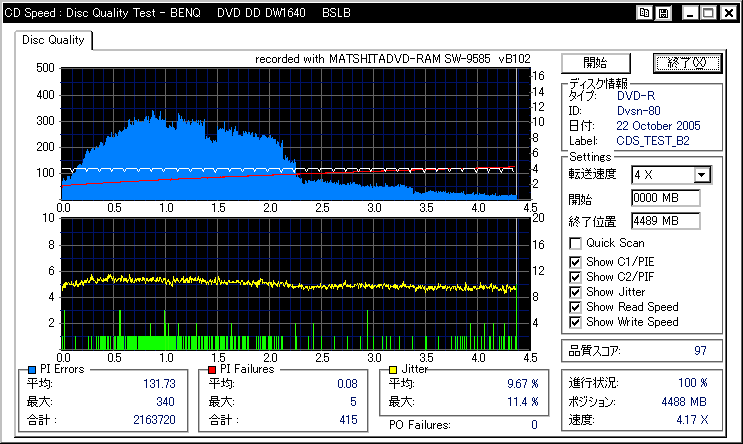
Task: Select the Disc Quality tab
Action: click(x=53, y=40)
